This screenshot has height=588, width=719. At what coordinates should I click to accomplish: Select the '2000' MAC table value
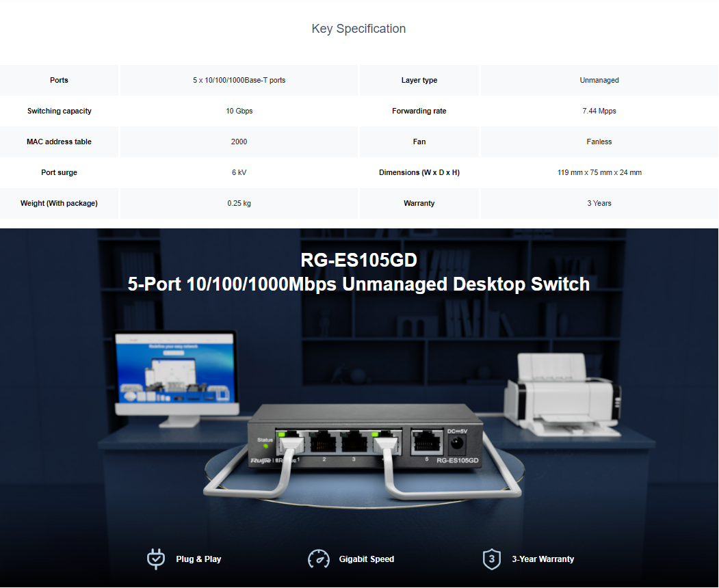pyautogui.click(x=239, y=142)
